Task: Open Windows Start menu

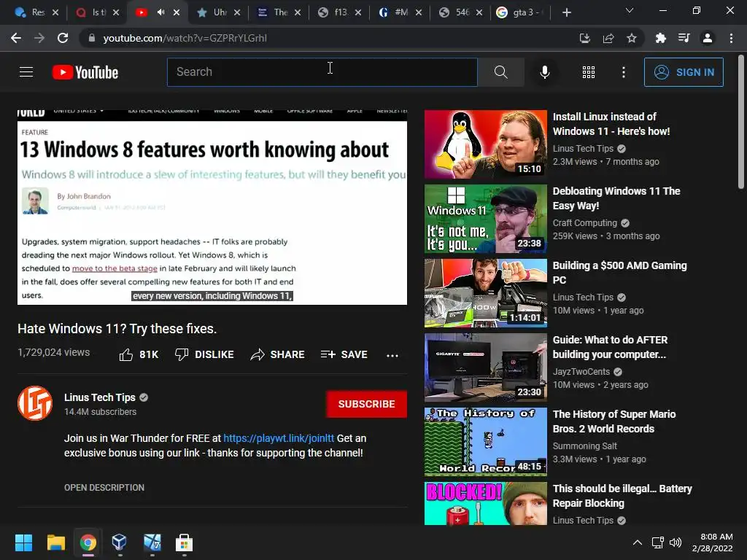Action: pos(23,542)
